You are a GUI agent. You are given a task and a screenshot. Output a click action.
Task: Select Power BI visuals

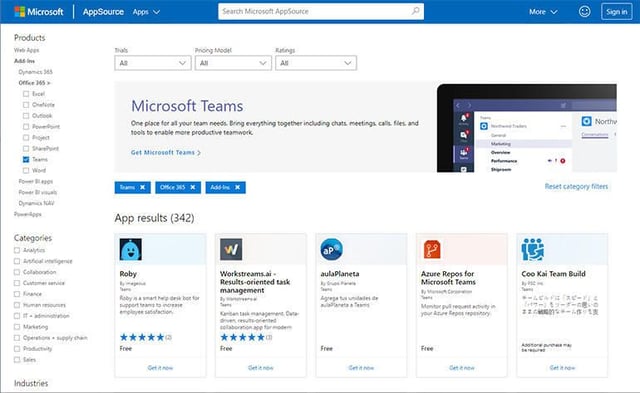click(38, 192)
